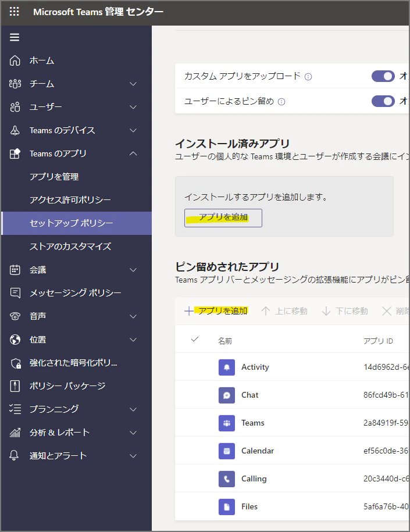410x532 pixels.
Task: Click the 位置 globe icon
Action: pyautogui.click(x=15, y=340)
